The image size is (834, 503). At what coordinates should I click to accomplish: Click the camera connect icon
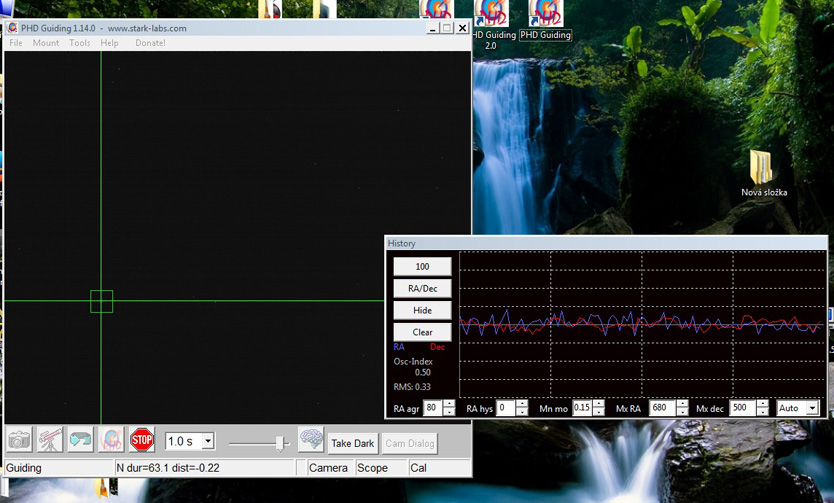tap(19, 440)
